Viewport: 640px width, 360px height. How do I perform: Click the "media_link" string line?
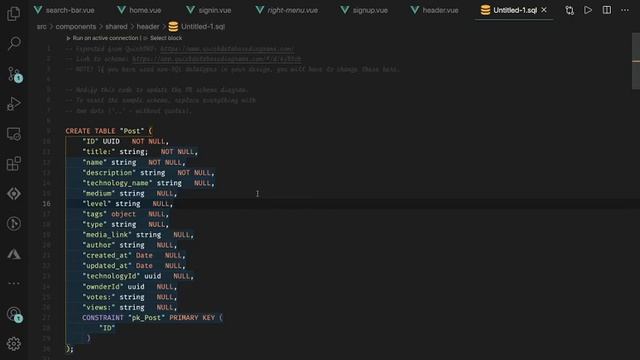(x=138, y=235)
